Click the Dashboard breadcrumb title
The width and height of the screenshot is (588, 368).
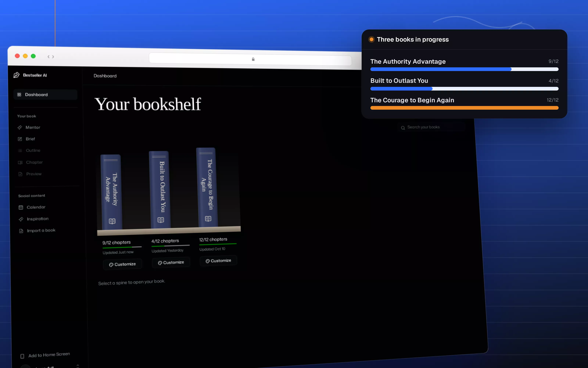[x=105, y=76]
